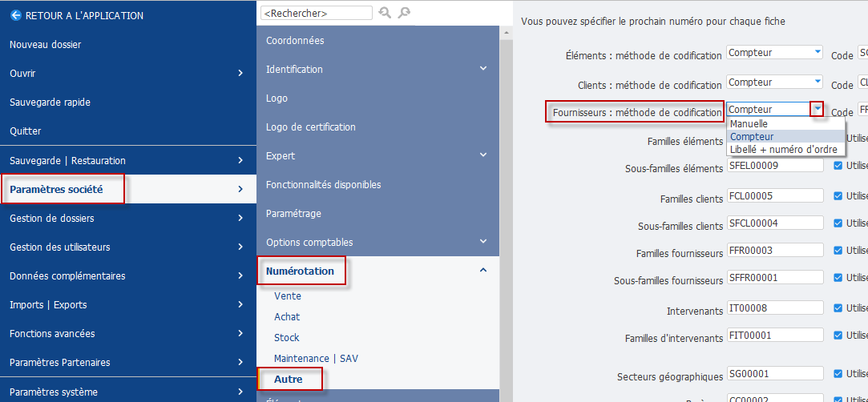Open Gestion de dossiers
This screenshot has width=868, height=402.
[x=128, y=218]
